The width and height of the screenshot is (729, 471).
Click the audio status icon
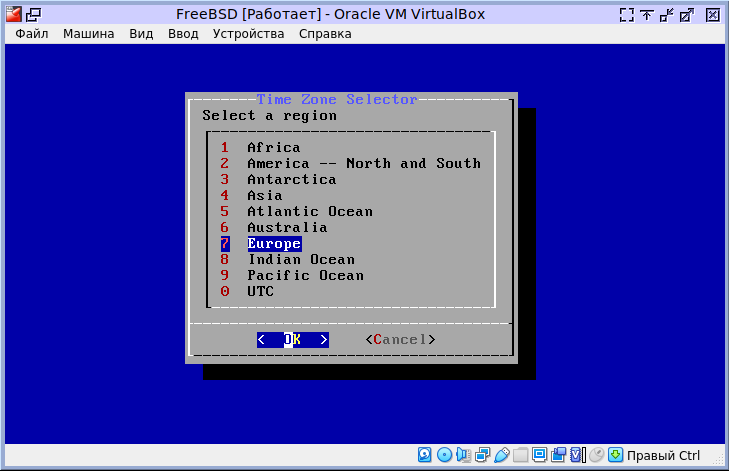coord(464,455)
